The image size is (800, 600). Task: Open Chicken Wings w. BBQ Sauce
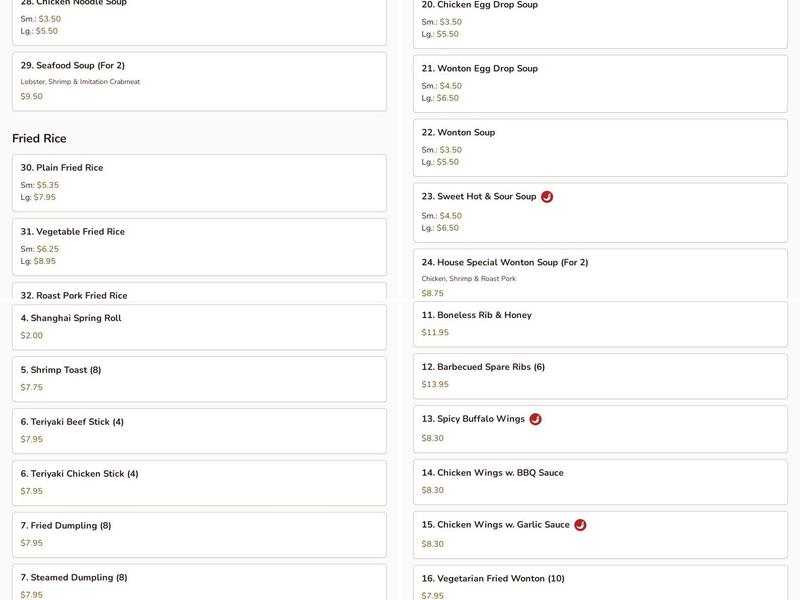600,482
